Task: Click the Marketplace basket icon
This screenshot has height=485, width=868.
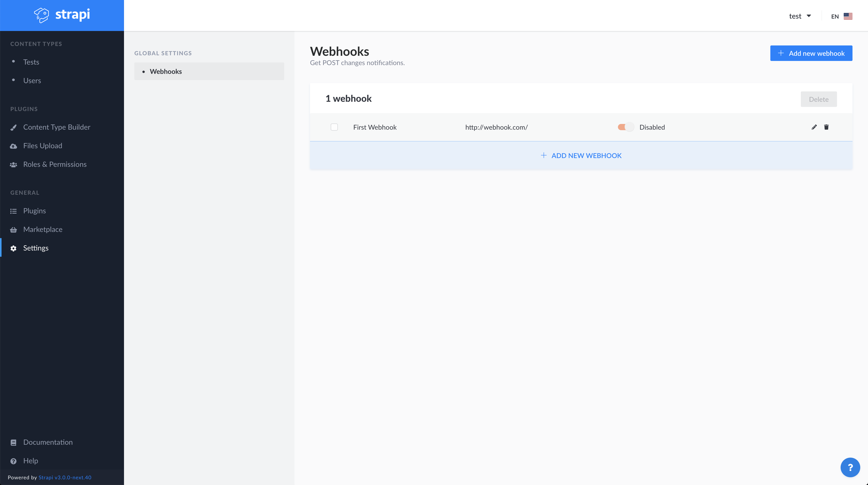Action: coord(13,230)
